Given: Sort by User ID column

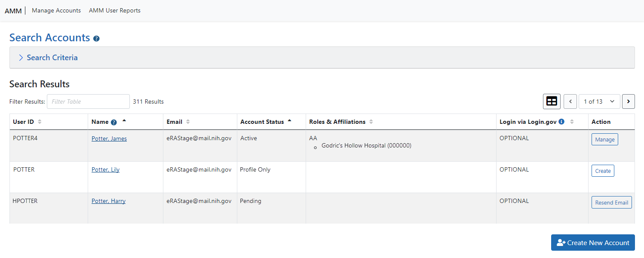Looking at the screenshot, I should tap(40, 122).
